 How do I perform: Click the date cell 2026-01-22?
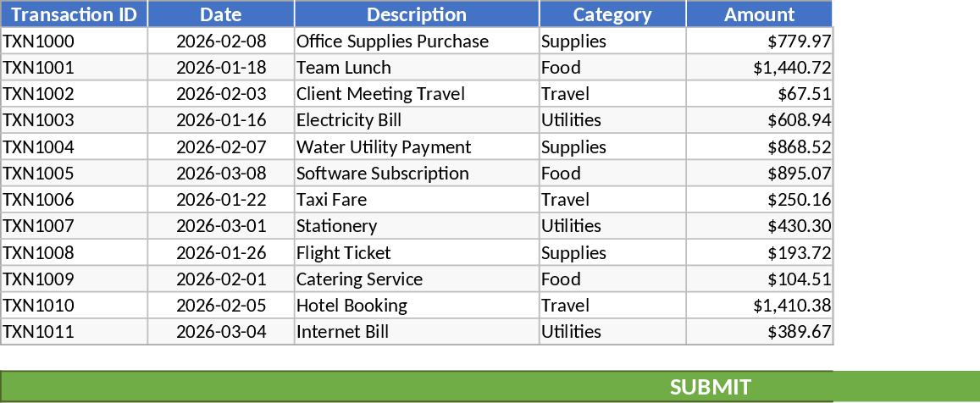pyautogui.click(x=221, y=200)
